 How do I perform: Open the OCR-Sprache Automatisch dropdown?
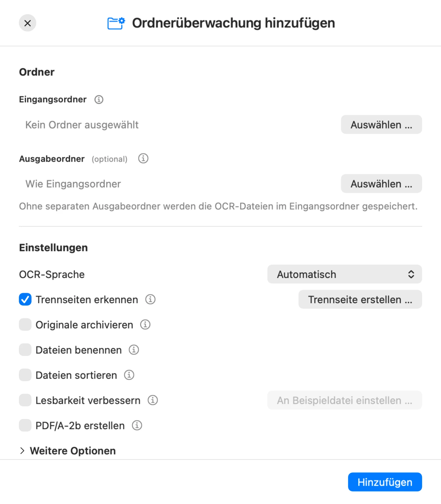[344, 274]
